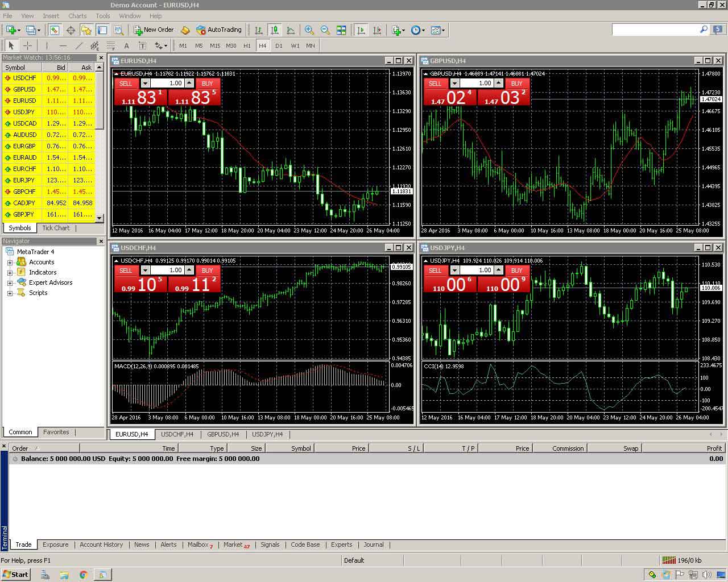Tile chart windows with the grid icon
728x582 pixels.
tap(341, 30)
